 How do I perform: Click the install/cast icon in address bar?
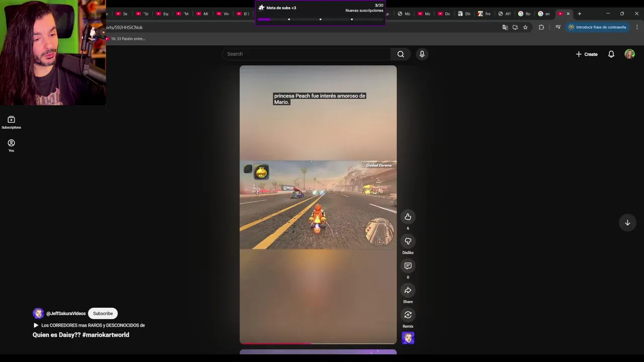pyautogui.click(x=515, y=27)
